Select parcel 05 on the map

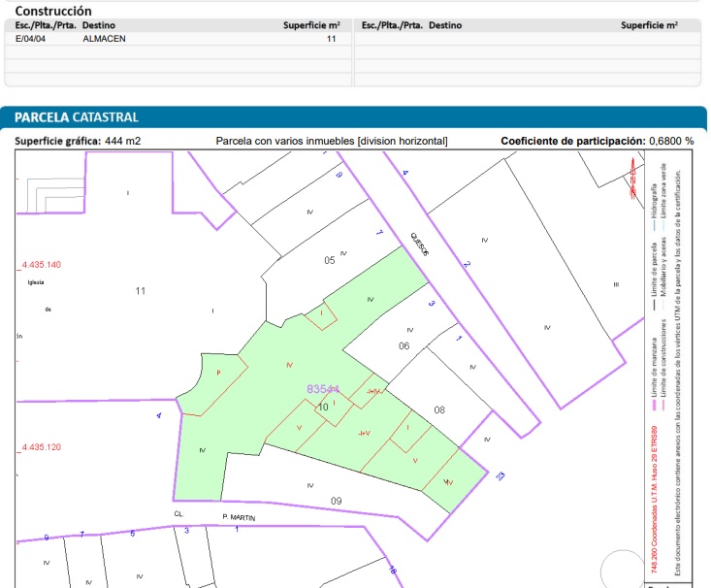330,260
